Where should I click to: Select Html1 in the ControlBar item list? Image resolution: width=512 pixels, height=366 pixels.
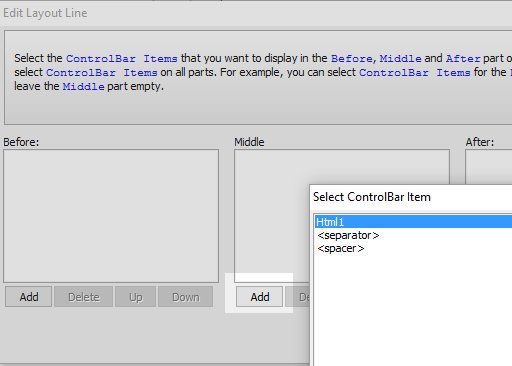pos(413,222)
